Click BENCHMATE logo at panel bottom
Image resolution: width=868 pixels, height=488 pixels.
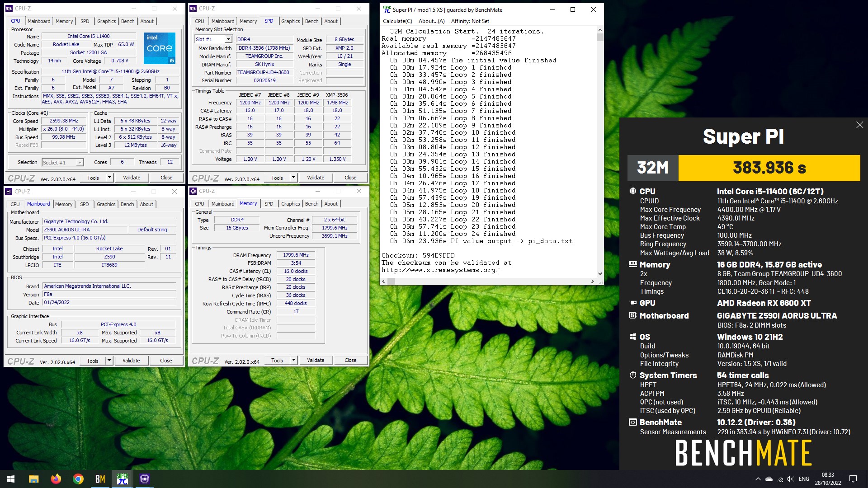pos(743,453)
